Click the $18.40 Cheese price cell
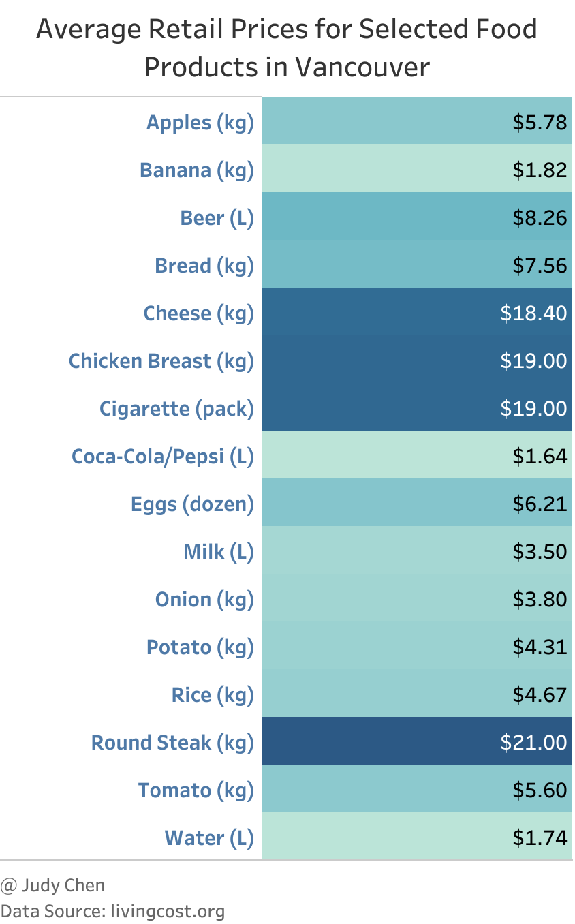This screenshot has width=575, height=924. (417, 313)
